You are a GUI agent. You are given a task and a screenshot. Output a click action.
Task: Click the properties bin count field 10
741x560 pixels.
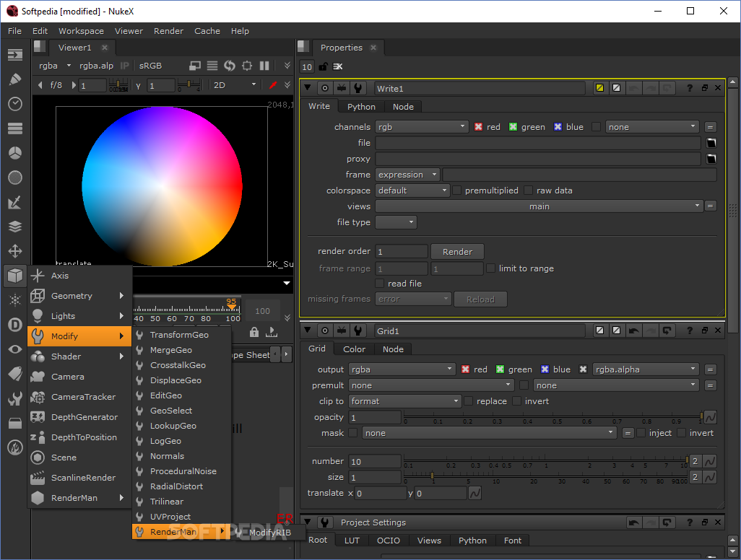pos(307,66)
